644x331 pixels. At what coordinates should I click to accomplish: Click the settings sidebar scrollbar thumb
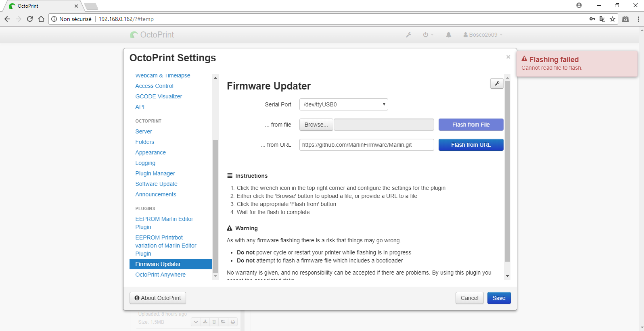coord(215,206)
